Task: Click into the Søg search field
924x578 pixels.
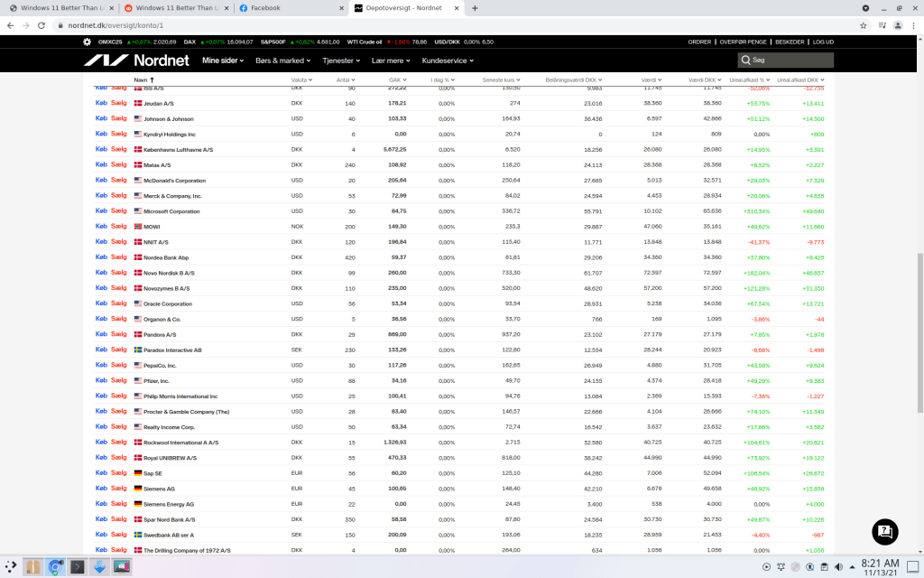Action: click(785, 61)
